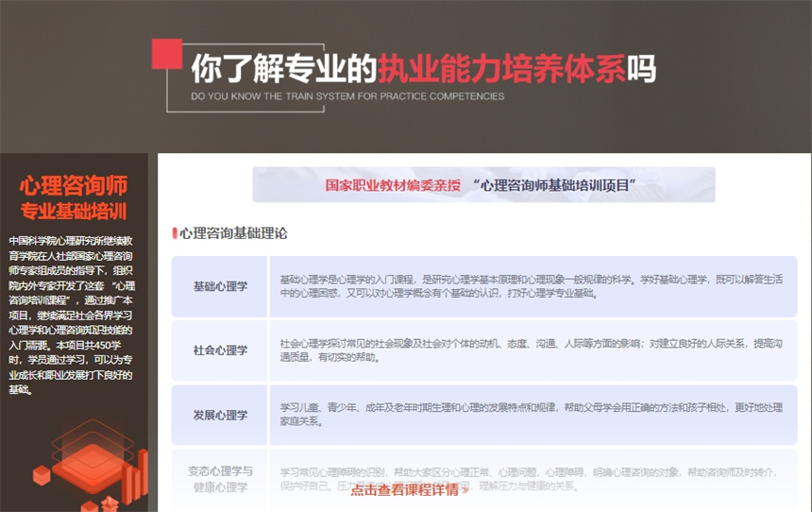Image resolution: width=812 pixels, height=512 pixels.
Task: Choose the 发展心理学 course label
Action: coord(220,415)
